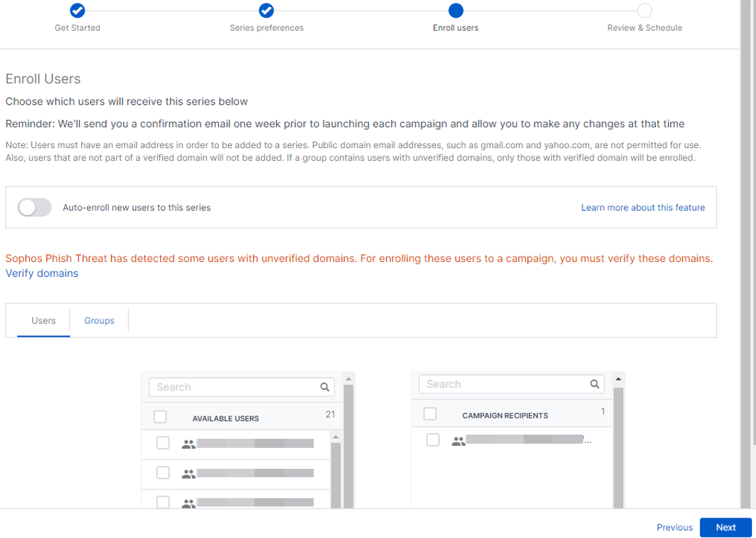Screen dimensions: 756x538
Task: Tick the checkbox of the second available user
Action: click(163, 473)
